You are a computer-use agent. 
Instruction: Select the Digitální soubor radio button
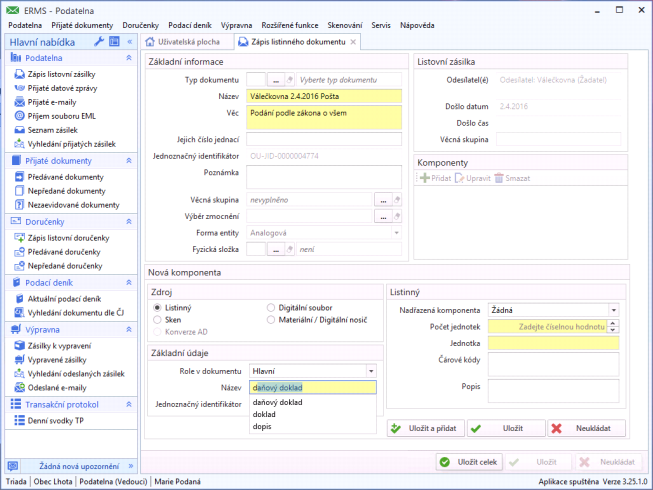pos(271,308)
